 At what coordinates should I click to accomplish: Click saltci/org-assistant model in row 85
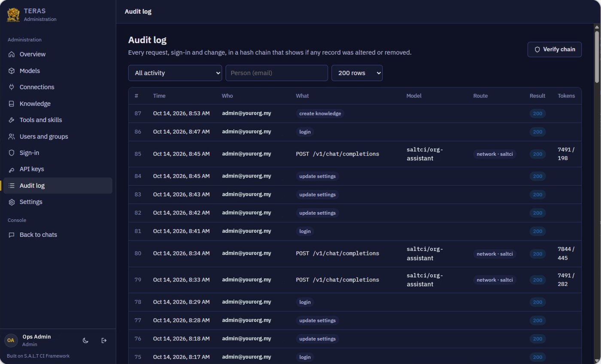425,154
